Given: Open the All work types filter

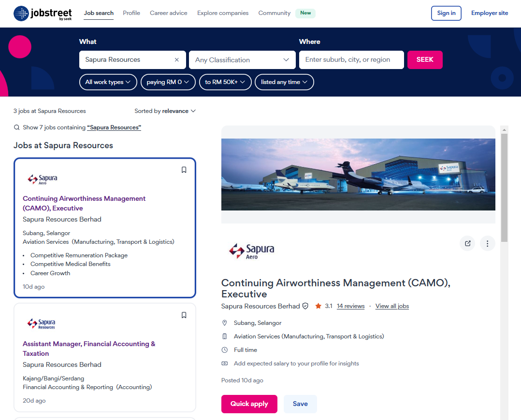Looking at the screenshot, I should (108, 82).
